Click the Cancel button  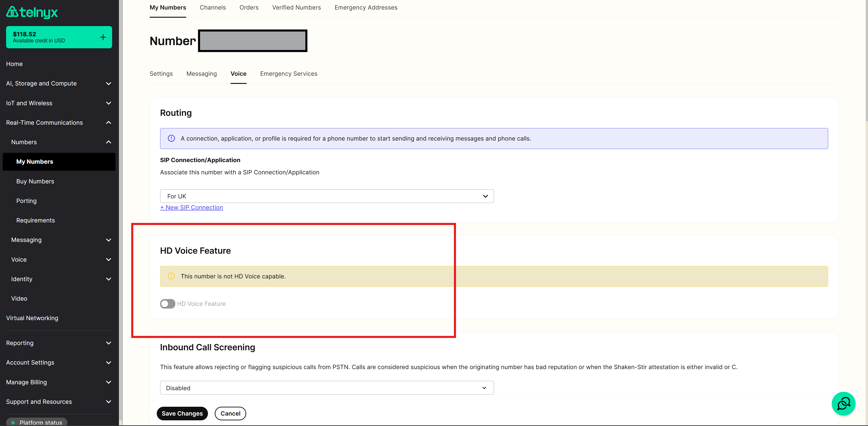[x=231, y=413]
